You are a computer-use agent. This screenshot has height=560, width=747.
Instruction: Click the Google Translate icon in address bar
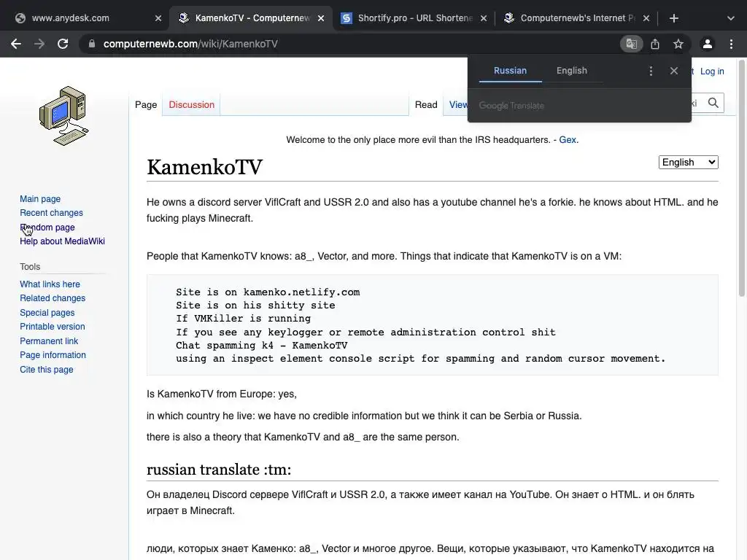click(632, 44)
